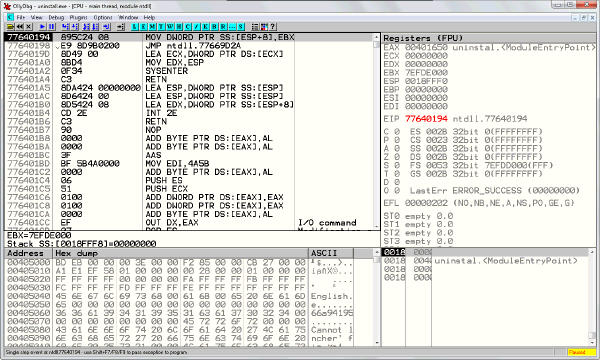Show Handles with the H button
Image resolution: width=600 pixels, height=360 pixels.
179,27
